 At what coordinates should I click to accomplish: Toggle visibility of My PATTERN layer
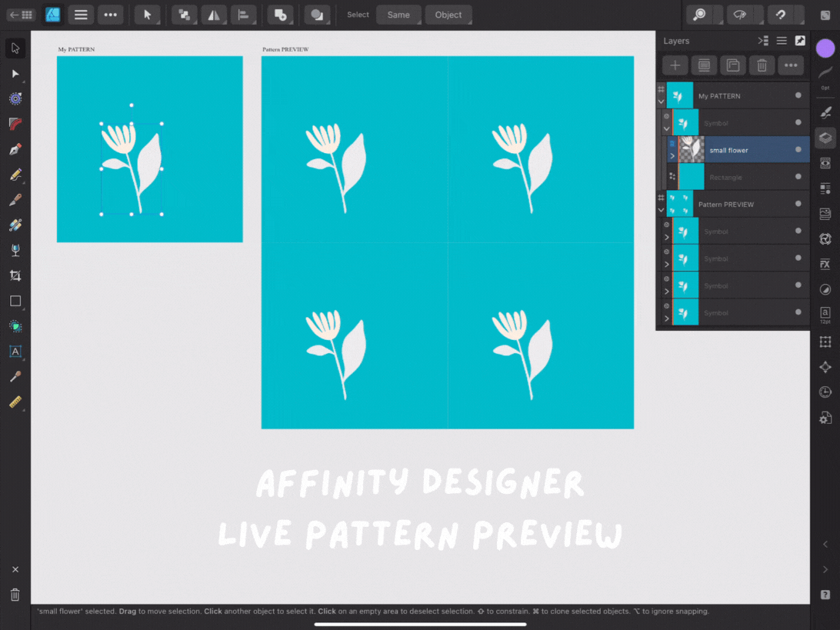click(x=798, y=95)
